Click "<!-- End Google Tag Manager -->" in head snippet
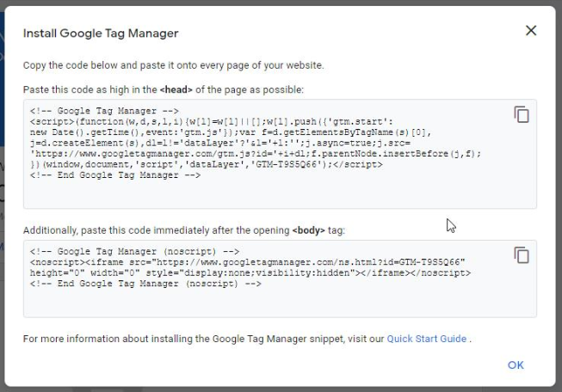The height and width of the screenshot is (392, 562). (x=114, y=175)
